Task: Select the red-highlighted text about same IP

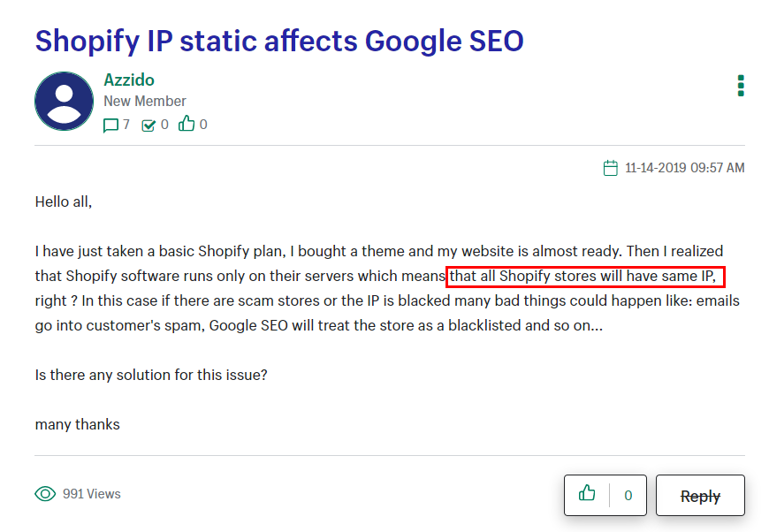Action: click(586, 277)
